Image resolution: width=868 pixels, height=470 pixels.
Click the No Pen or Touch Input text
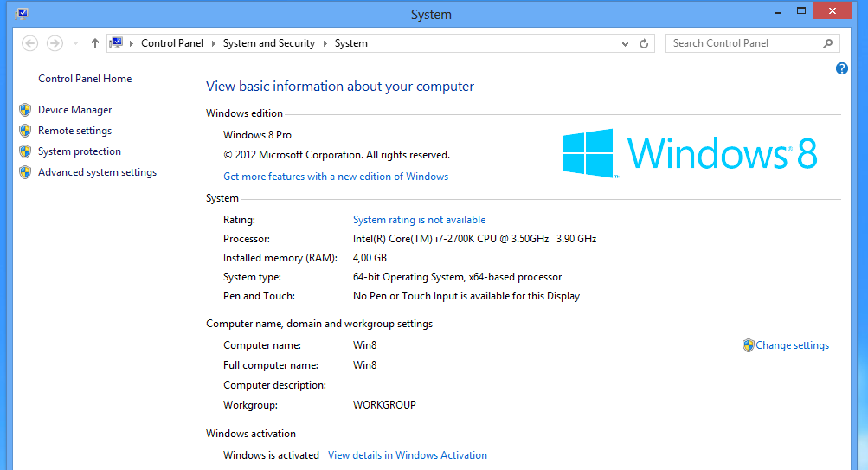pyautogui.click(x=466, y=296)
